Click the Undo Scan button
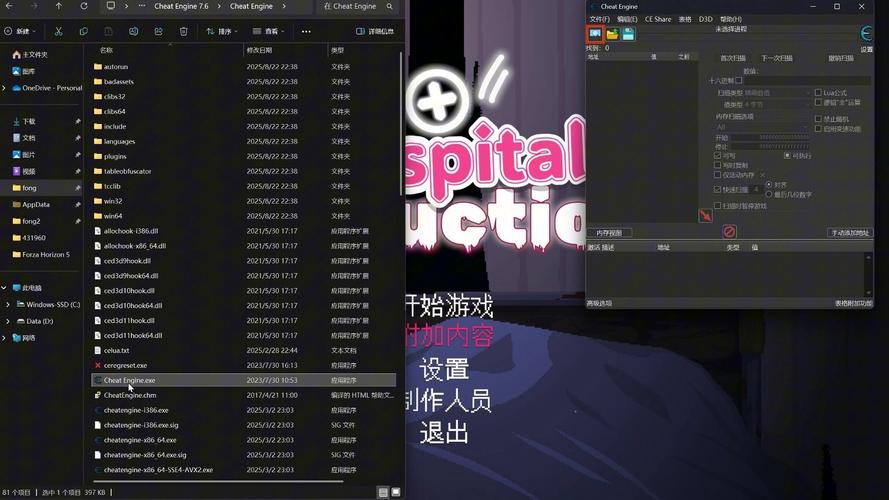Screen dimensions: 889x500 coord(841,58)
